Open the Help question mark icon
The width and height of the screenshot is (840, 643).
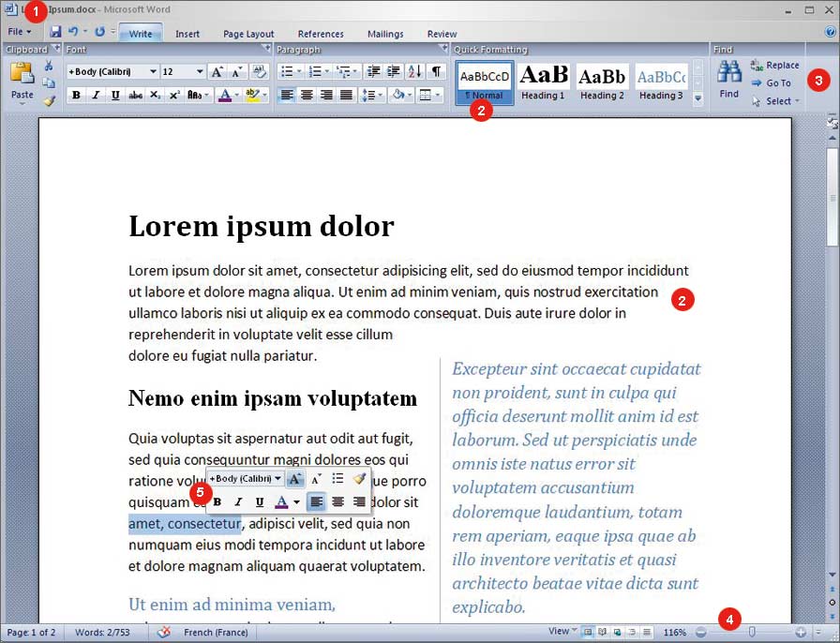[830, 32]
